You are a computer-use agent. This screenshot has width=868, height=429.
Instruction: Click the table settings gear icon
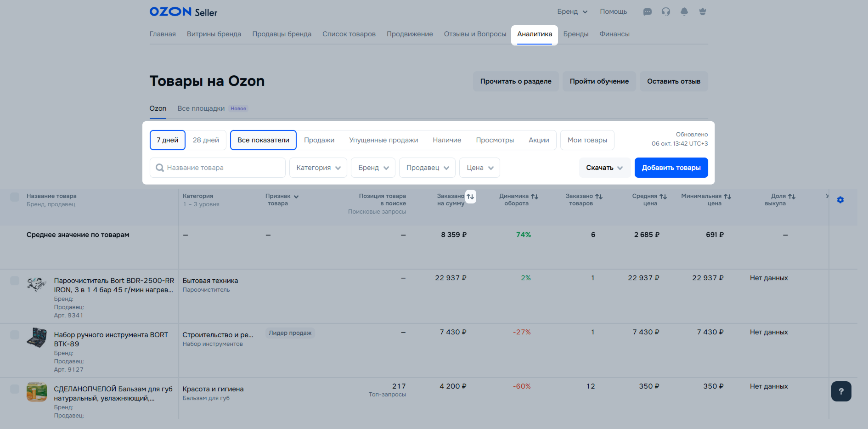pos(840,200)
